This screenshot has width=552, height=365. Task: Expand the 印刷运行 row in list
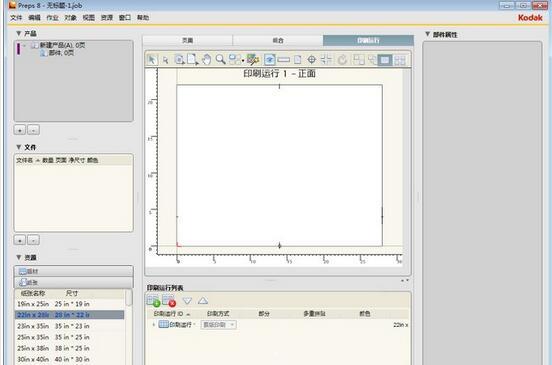coord(153,325)
